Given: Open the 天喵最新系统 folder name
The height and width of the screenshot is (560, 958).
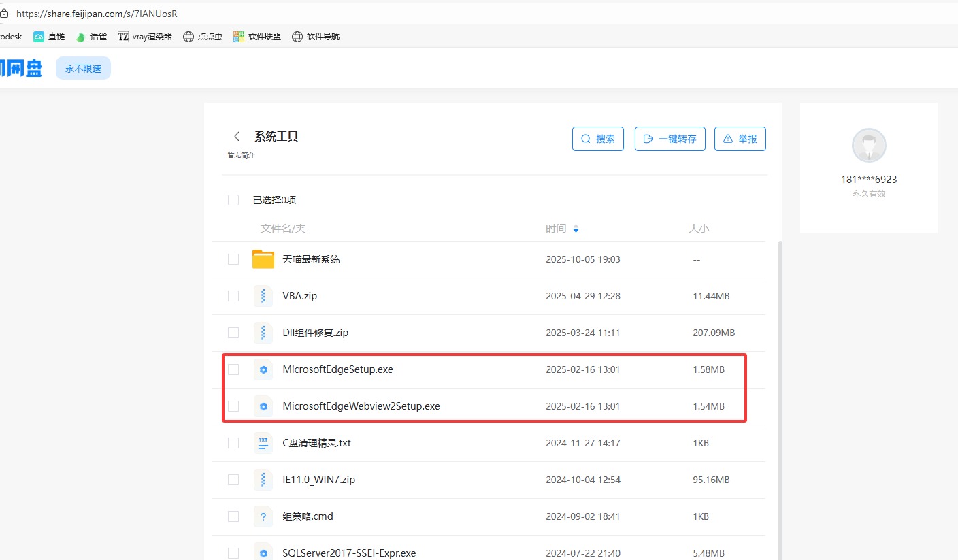Looking at the screenshot, I should click(311, 259).
